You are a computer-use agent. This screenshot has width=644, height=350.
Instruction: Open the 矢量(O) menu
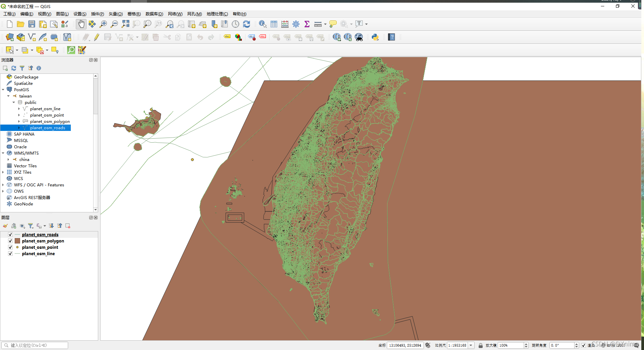coord(116,14)
